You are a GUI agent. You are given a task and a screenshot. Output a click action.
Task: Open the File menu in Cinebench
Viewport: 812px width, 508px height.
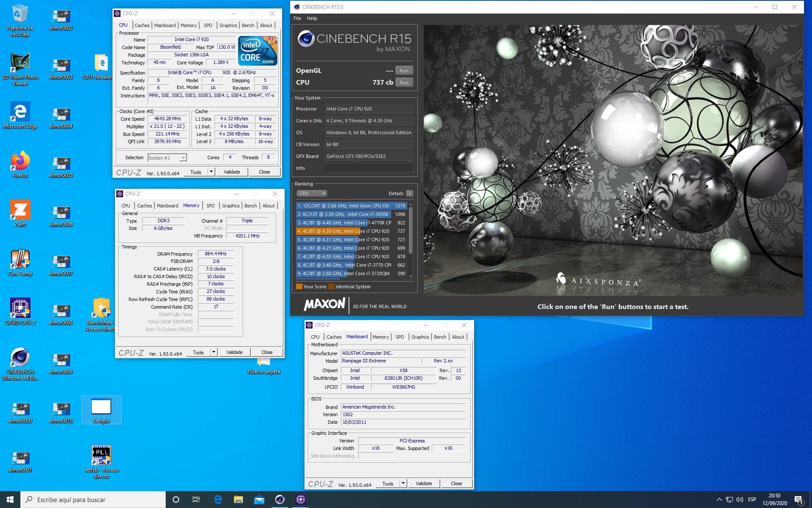click(x=297, y=18)
